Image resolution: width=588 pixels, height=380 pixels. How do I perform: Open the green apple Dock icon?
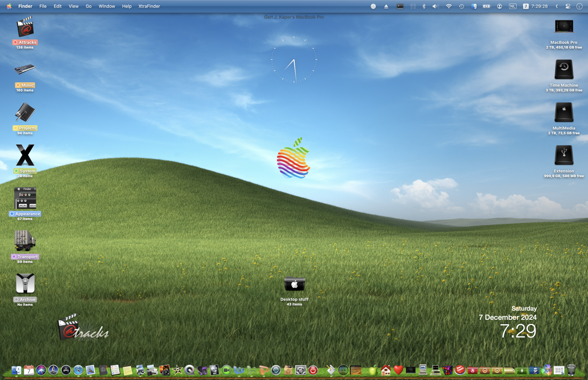tap(373, 370)
